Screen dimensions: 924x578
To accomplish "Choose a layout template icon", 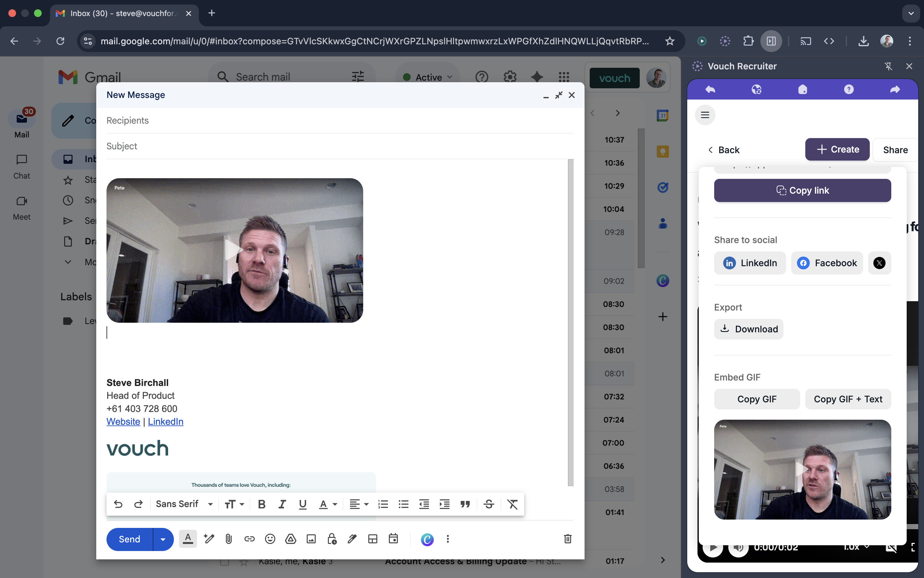I will pyautogui.click(x=373, y=539).
